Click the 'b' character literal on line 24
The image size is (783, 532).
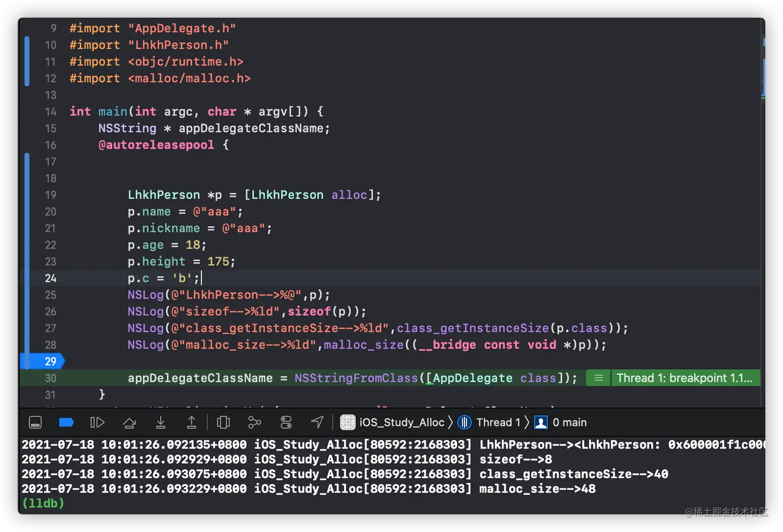(x=182, y=278)
